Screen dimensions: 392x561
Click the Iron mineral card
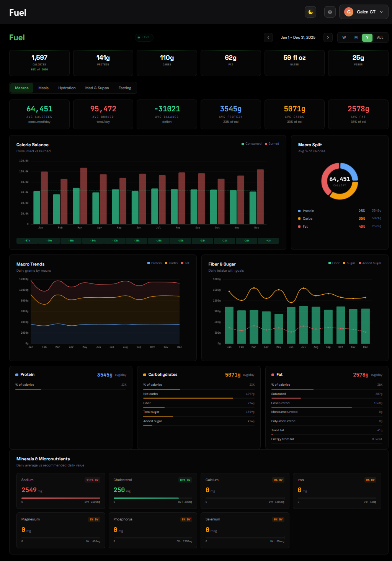(337, 491)
